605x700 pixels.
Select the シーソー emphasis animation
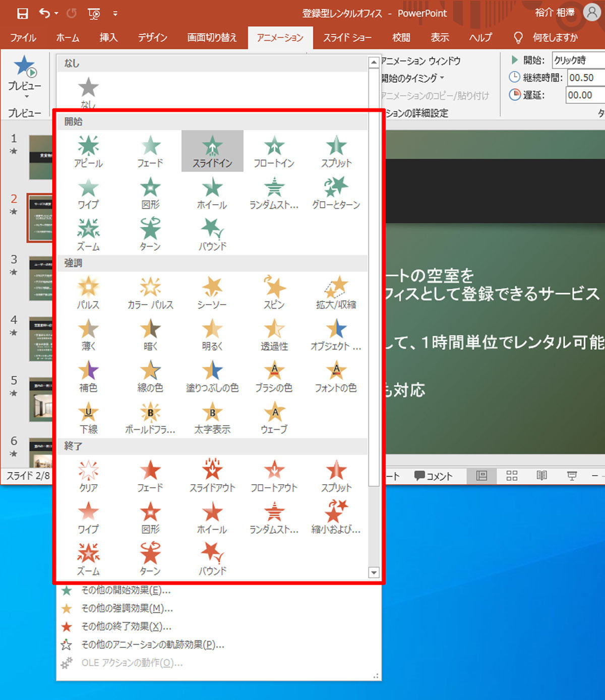tap(212, 293)
